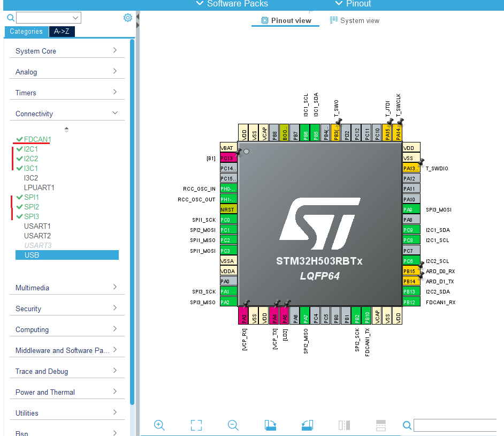
Task: Click pin PB10 for FDCAN1_TX
Action: tap(366, 315)
